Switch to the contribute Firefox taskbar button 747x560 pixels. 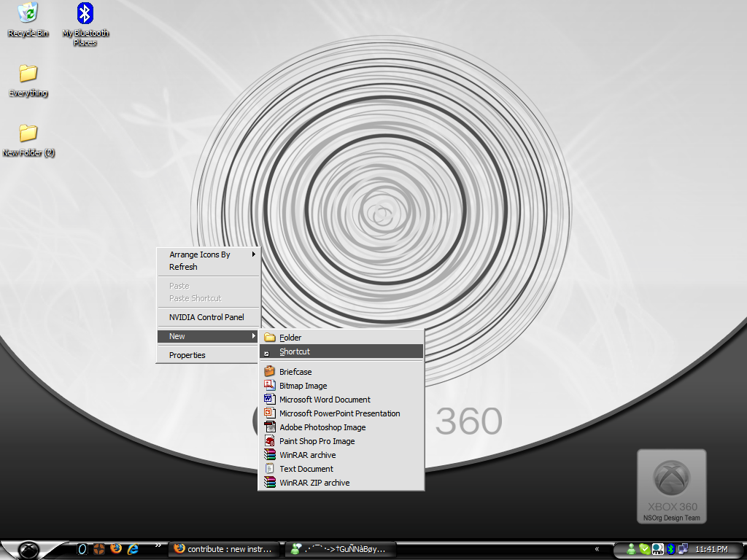(x=223, y=549)
